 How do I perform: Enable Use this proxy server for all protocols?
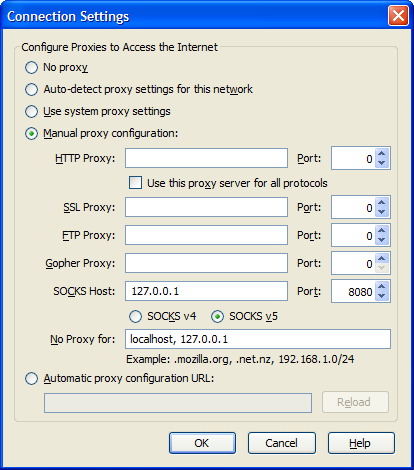[x=135, y=183]
